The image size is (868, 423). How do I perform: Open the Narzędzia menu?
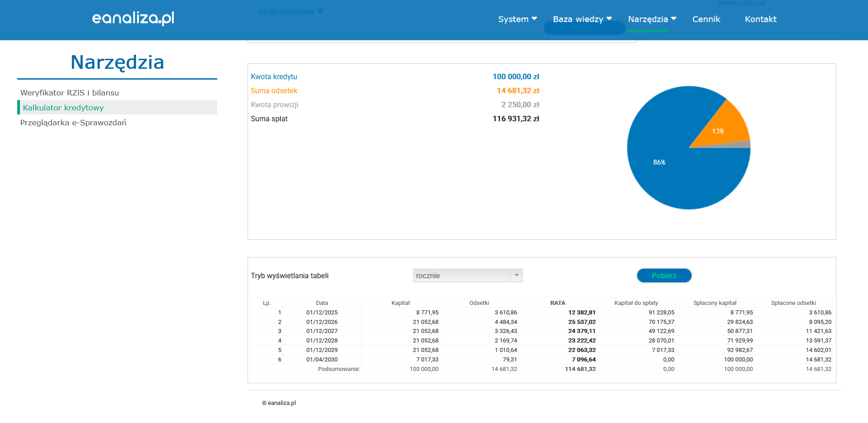click(652, 19)
